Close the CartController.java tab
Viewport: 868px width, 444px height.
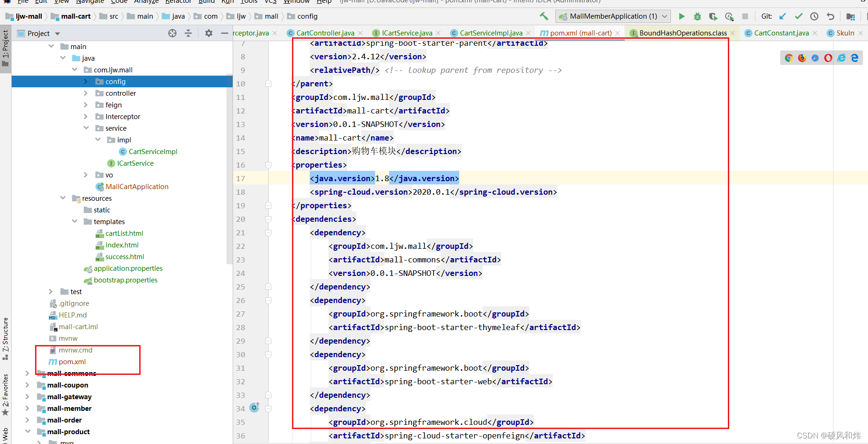(x=360, y=33)
